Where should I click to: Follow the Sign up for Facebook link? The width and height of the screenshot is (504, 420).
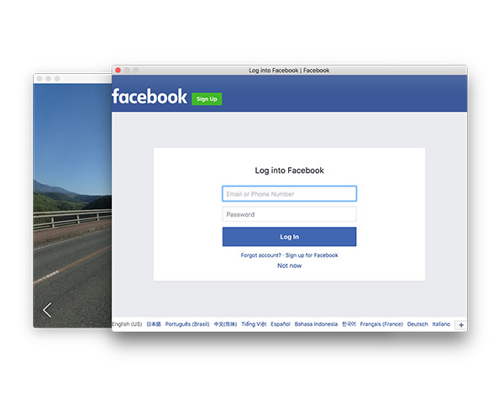312,255
